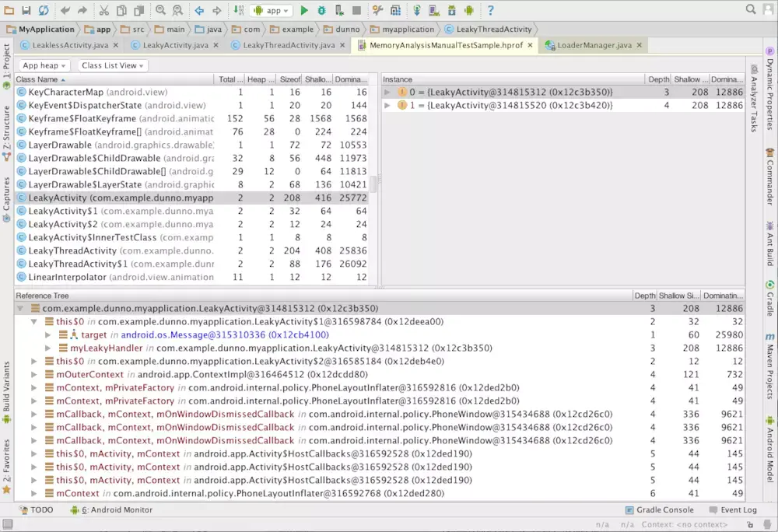
Task: Collapse the this$0 in LeakyActivity$1 node
Action: 33,321
